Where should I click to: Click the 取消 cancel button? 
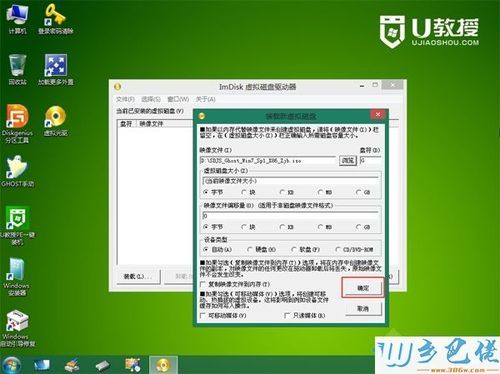tap(363, 309)
